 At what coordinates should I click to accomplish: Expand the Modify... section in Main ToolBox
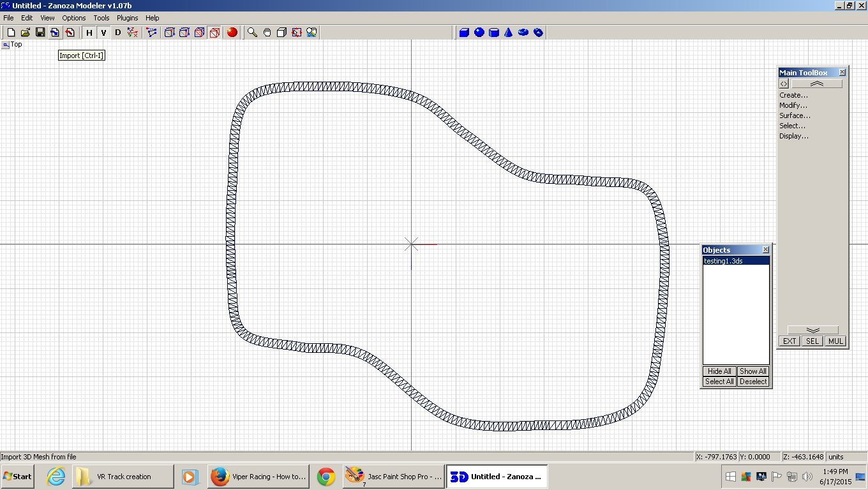(x=793, y=105)
